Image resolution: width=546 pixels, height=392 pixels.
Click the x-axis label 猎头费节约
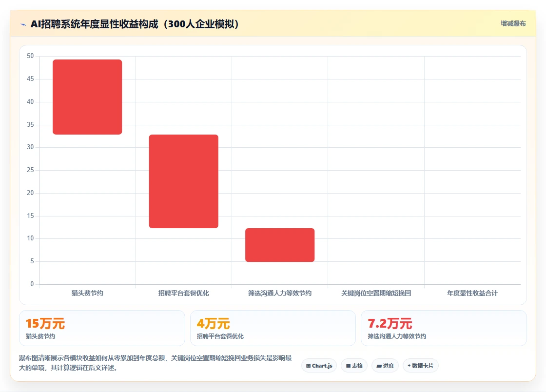point(87,293)
